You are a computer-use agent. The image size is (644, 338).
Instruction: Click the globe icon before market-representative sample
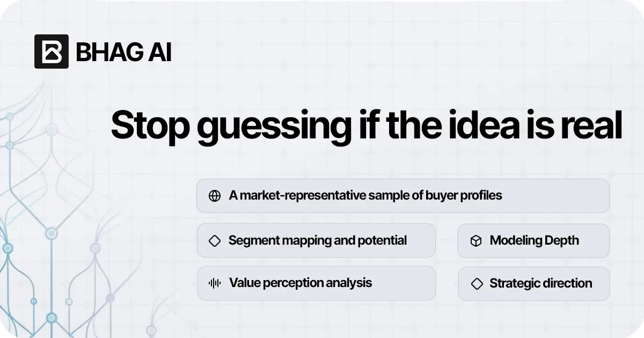click(x=215, y=196)
